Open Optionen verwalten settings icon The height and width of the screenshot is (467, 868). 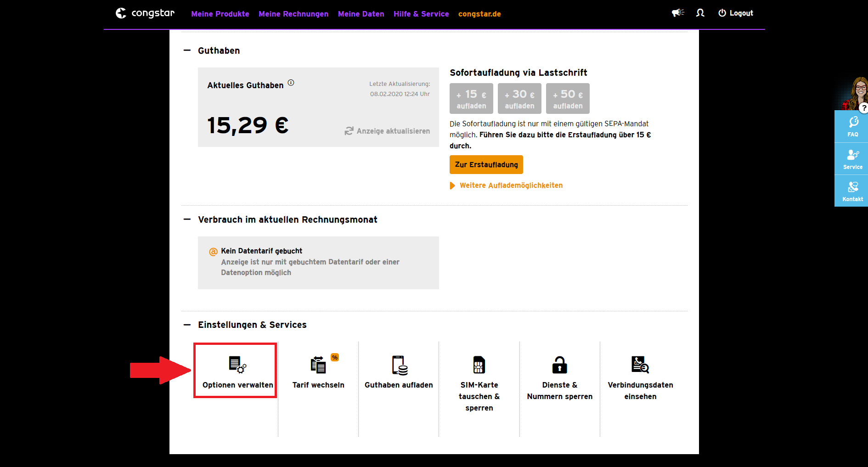[x=237, y=365]
